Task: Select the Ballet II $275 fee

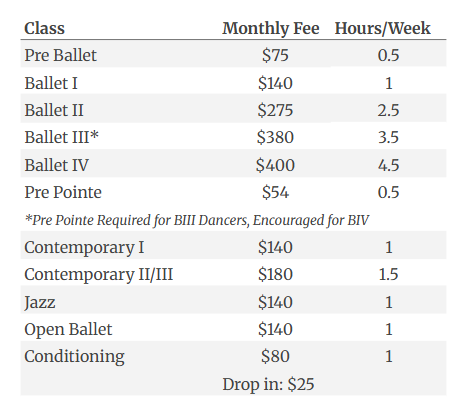Action: [275, 110]
